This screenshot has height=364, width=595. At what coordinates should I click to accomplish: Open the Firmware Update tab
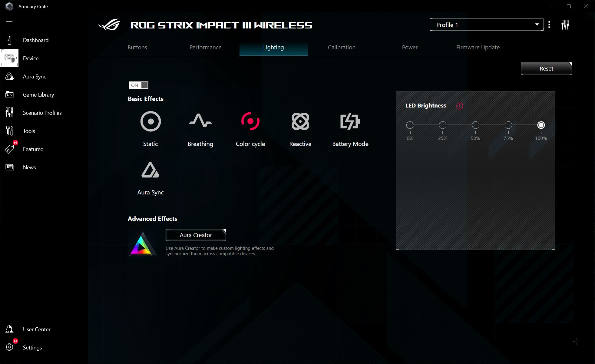click(478, 47)
